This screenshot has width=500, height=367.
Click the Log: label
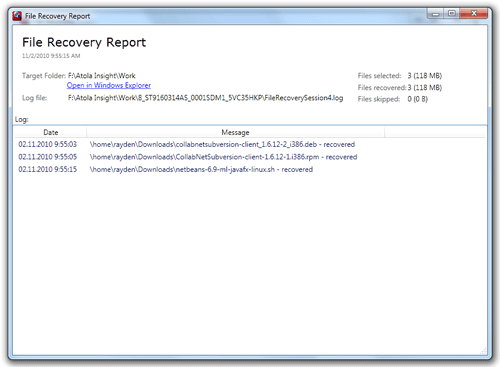point(22,119)
